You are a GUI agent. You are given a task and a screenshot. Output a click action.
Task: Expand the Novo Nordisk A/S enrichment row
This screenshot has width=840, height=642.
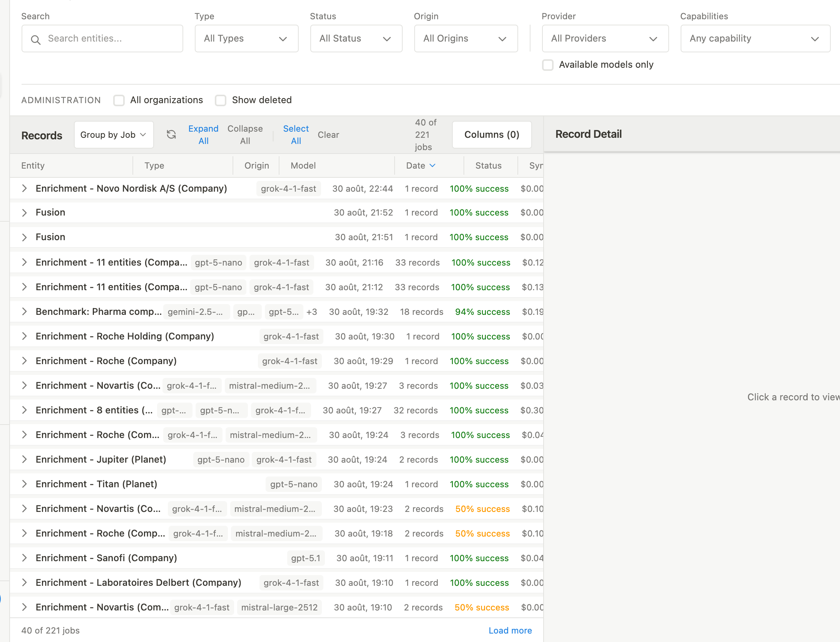pos(24,189)
